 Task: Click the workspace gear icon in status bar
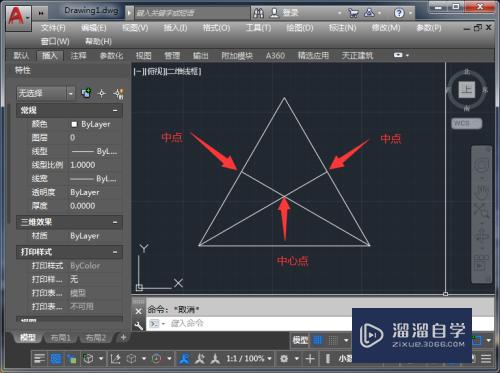coord(284,359)
